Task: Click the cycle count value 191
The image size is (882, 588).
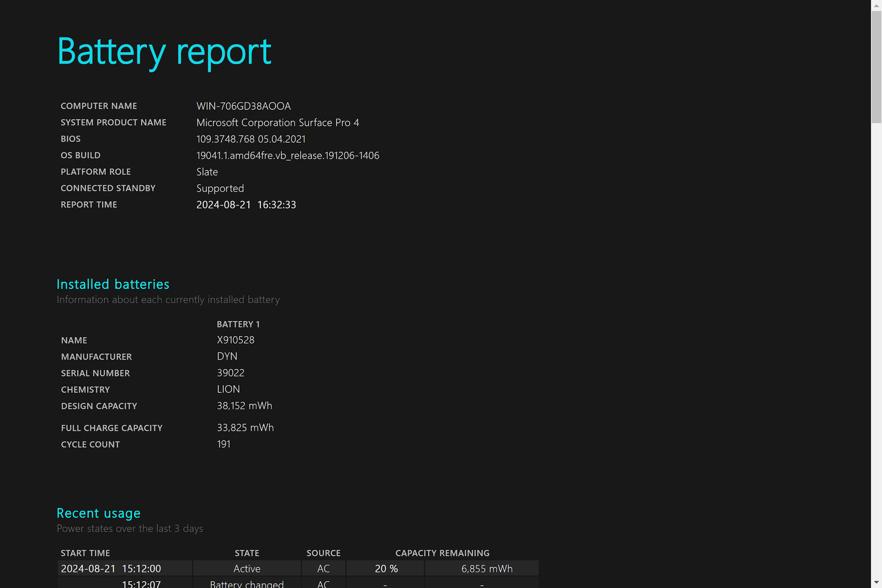Action: click(x=223, y=444)
